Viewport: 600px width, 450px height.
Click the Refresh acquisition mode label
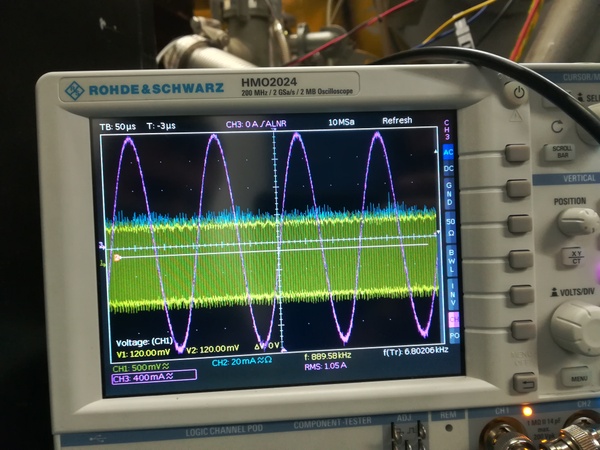tap(397, 121)
